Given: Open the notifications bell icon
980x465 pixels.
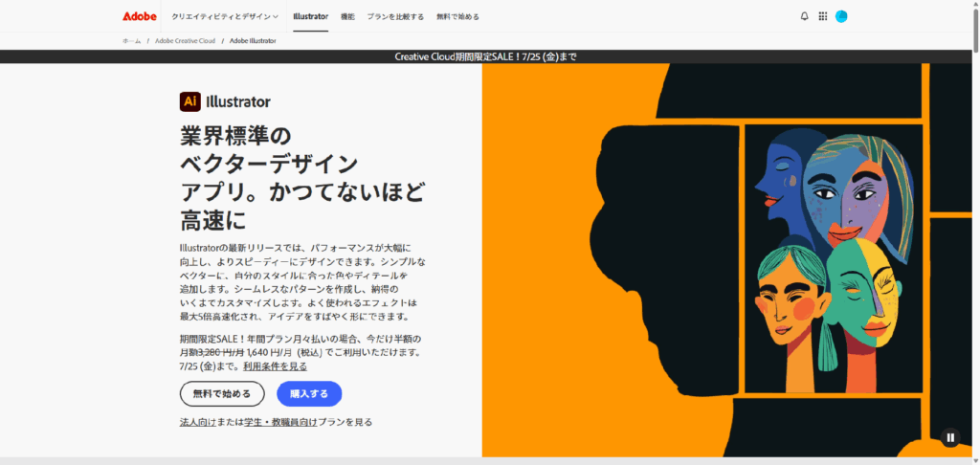Looking at the screenshot, I should (x=804, y=17).
